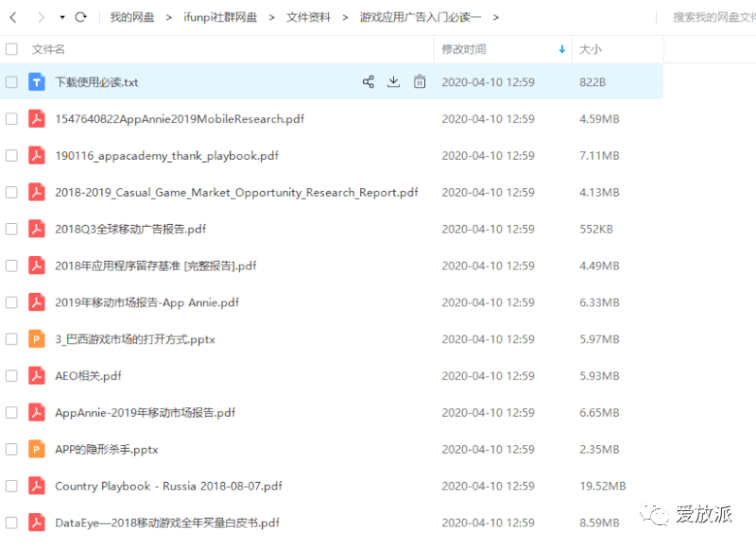
Task: Click PDF icon of 190116_appacademy_thank_playbook.pdf
Action: pos(37,155)
